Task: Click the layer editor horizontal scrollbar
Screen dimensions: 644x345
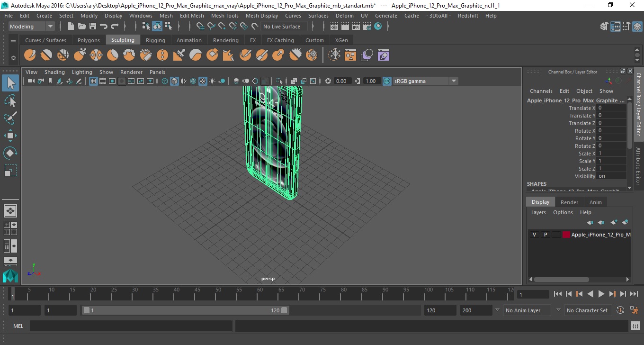Action: point(562,280)
